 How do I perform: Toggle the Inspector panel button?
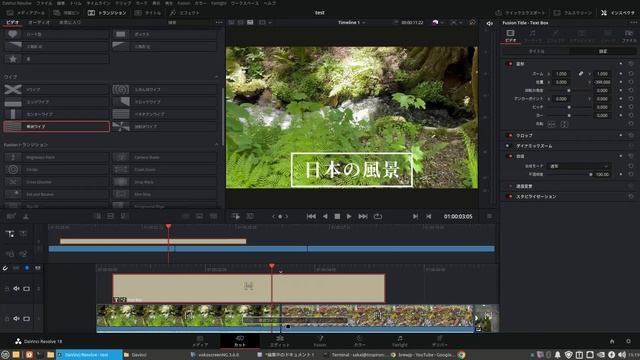618,13
